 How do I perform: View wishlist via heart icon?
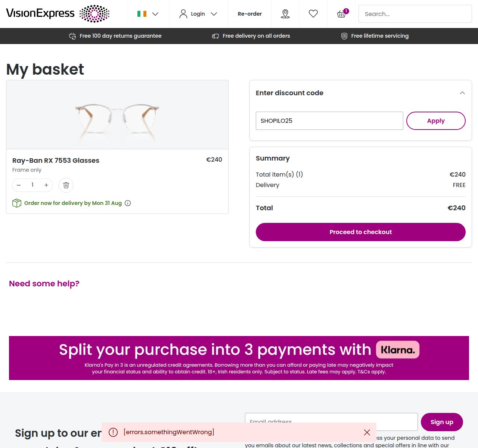click(x=313, y=14)
